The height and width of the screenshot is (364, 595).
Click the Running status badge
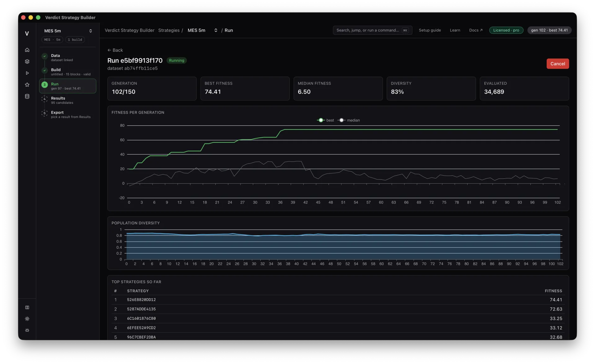[176, 60]
